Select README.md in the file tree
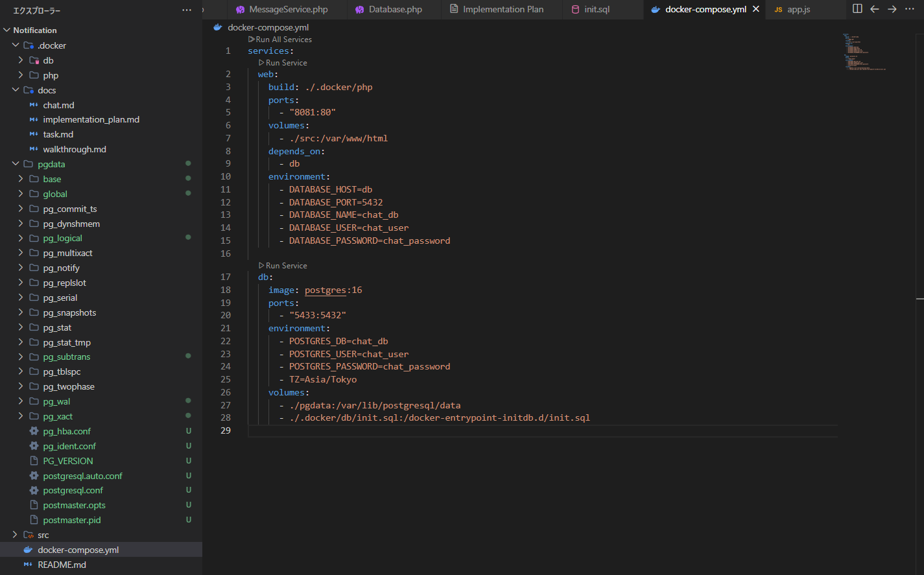The image size is (924, 575). 62,565
